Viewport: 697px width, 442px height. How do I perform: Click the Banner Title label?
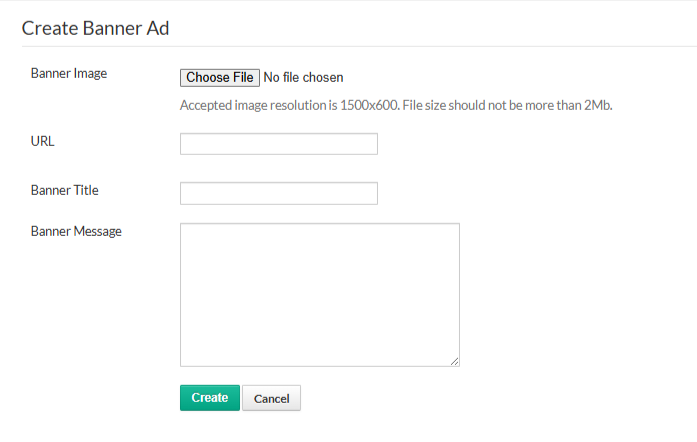[65, 190]
